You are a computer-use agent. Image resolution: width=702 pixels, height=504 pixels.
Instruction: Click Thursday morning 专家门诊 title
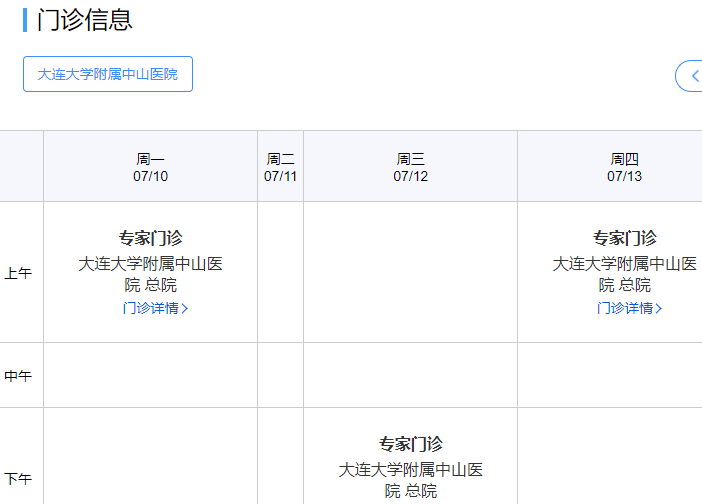tap(625, 238)
